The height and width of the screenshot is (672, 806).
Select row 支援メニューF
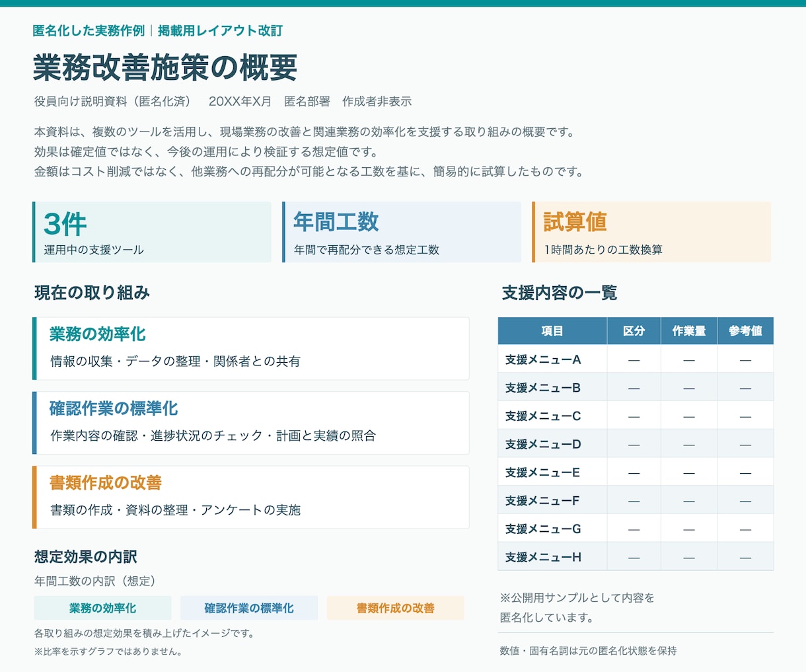pyautogui.click(x=636, y=501)
